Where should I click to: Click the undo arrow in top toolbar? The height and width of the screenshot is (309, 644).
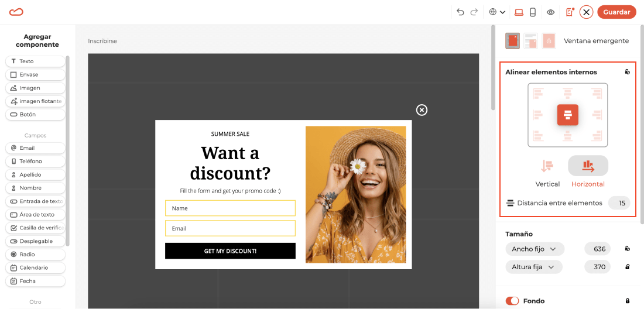[x=460, y=12]
